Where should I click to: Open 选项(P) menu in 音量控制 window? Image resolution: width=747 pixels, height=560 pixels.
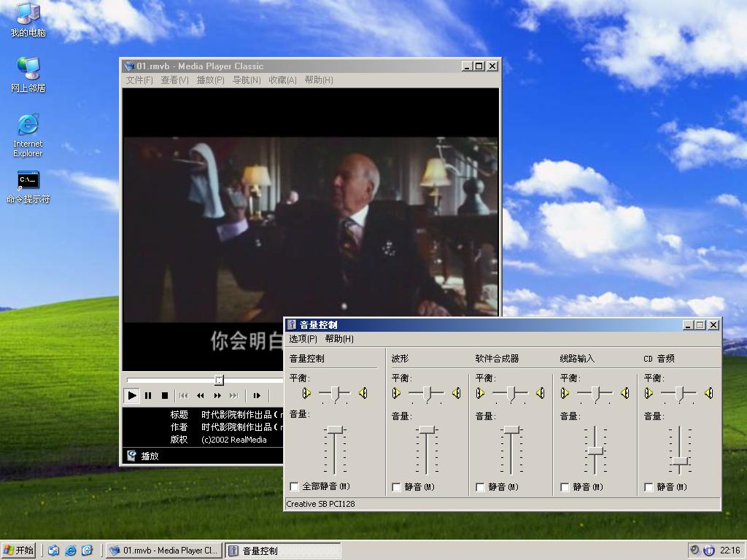(x=303, y=338)
